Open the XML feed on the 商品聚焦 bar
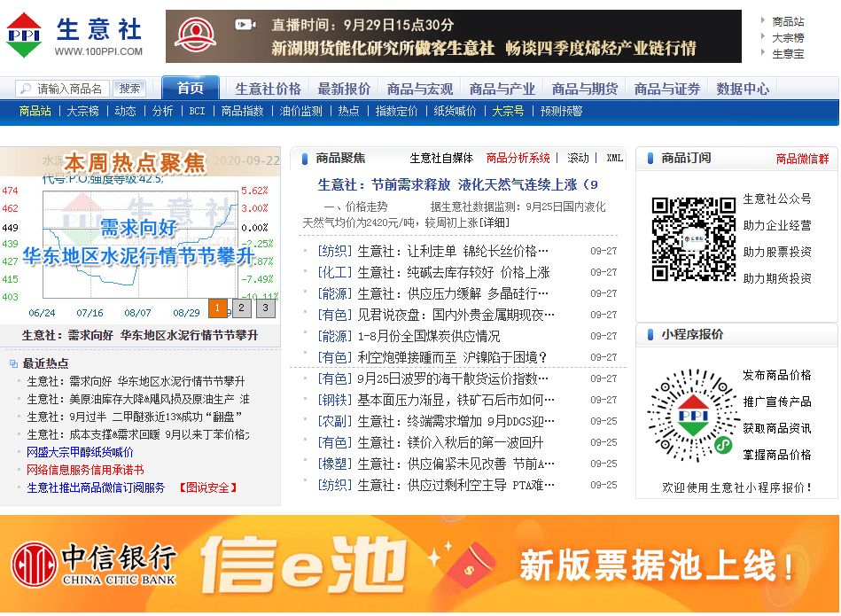This screenshot has width=841, height=616. click(x=613, y=157)
